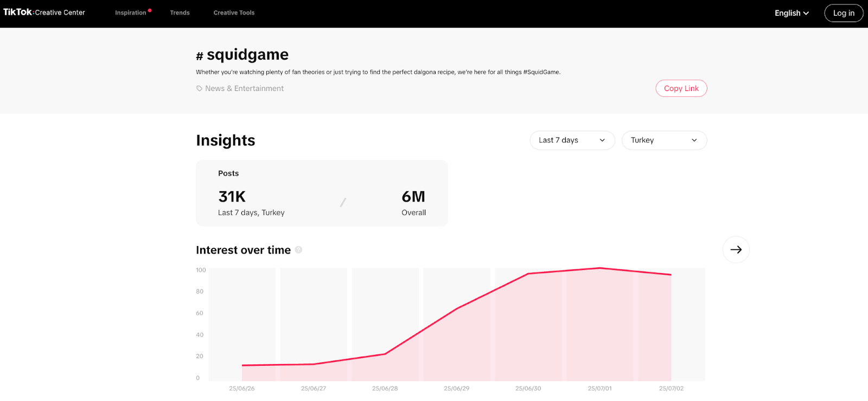Click the Overall label under 6M
Screen dimensions: 868x401
pos(413,212)
